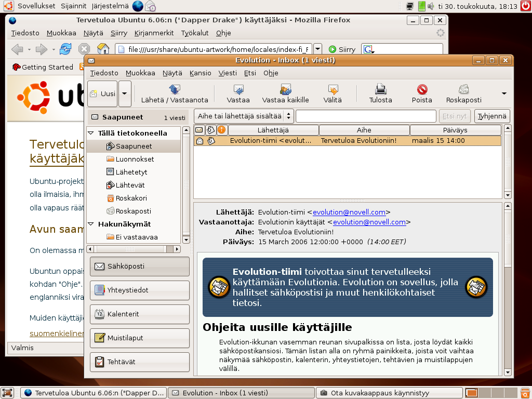Switch to Yhteystiedot contacts view
This screenshot has height=399, width=532.
pyautogui.click(x=139, y=290)
